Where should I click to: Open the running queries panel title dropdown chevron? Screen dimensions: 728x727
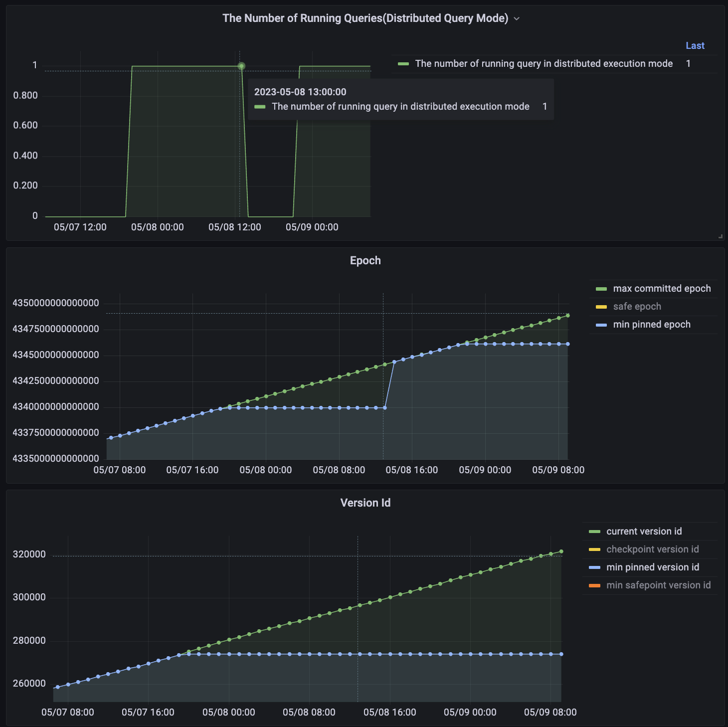tap(517, 18)
